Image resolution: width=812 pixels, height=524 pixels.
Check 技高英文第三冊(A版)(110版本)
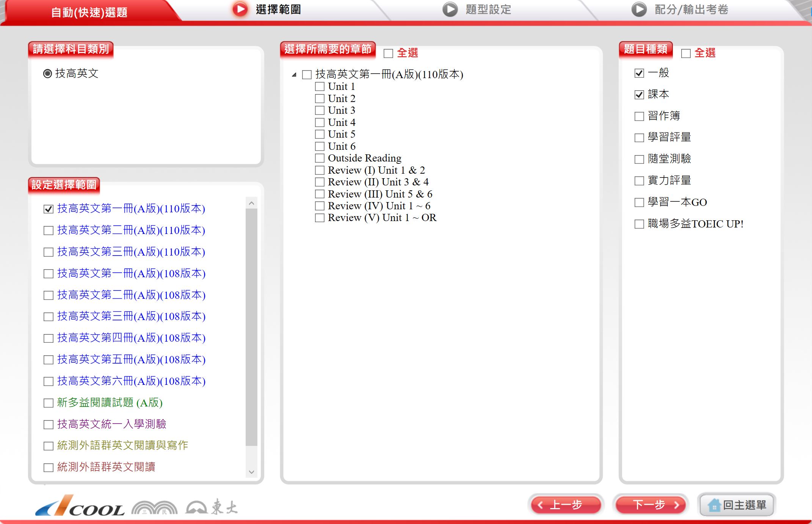tap(48, 252)
